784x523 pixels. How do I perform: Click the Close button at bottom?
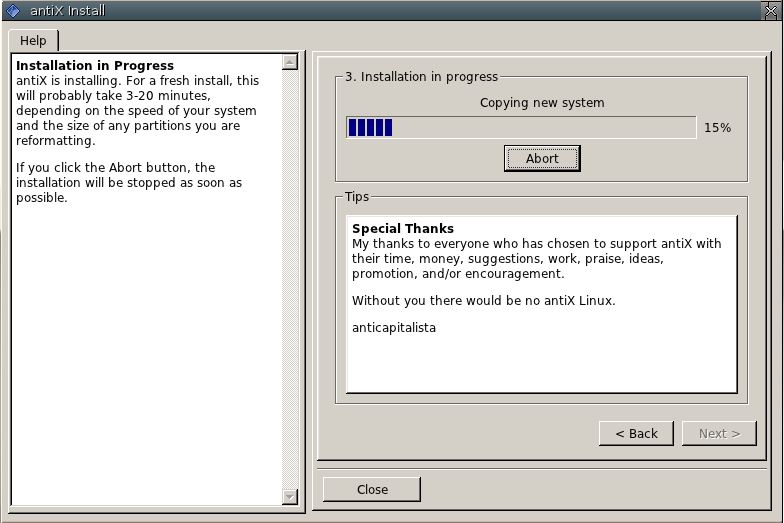372,489
